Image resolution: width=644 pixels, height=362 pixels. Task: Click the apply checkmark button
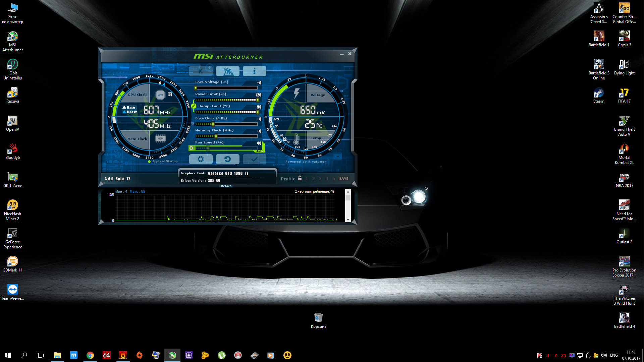tap(254, 159)
